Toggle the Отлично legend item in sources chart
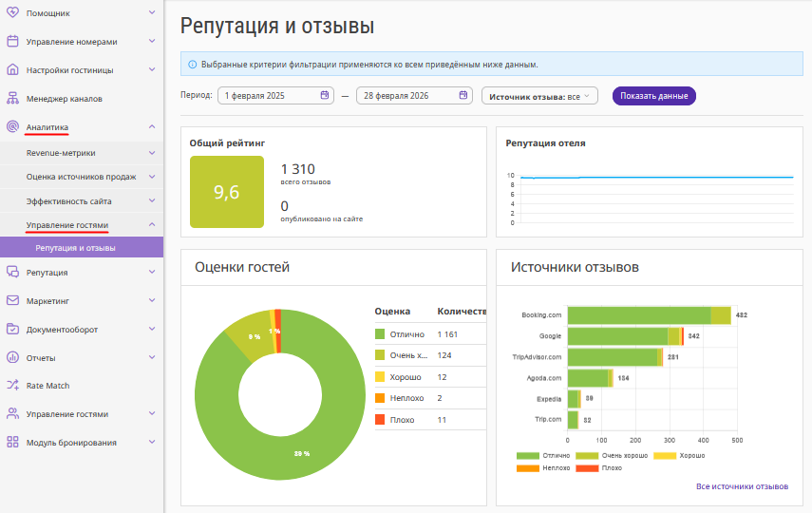Viewport: 812px width, 513px height. click(542, 456)
